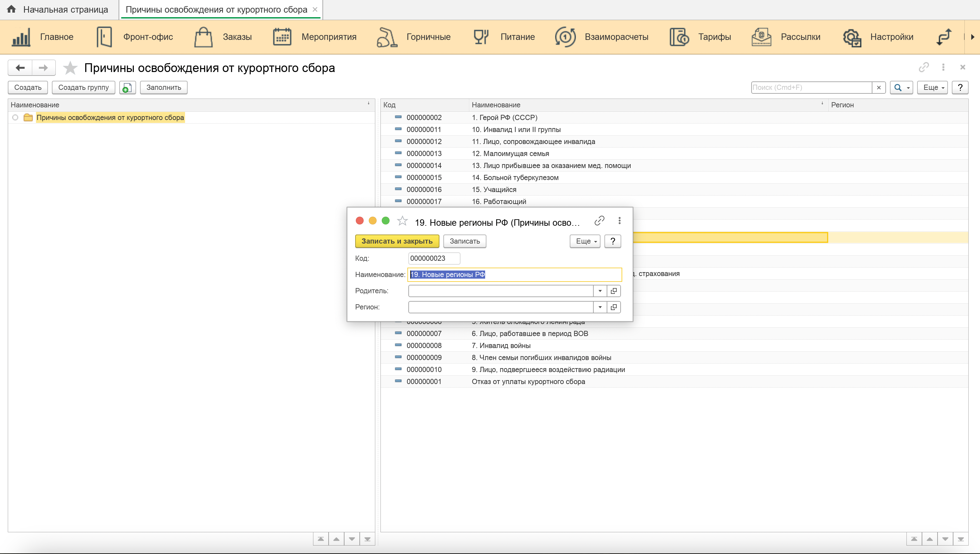Move up one row in left tree panel
The height and width of the screenshot is (554, 980).
[336, 539]
